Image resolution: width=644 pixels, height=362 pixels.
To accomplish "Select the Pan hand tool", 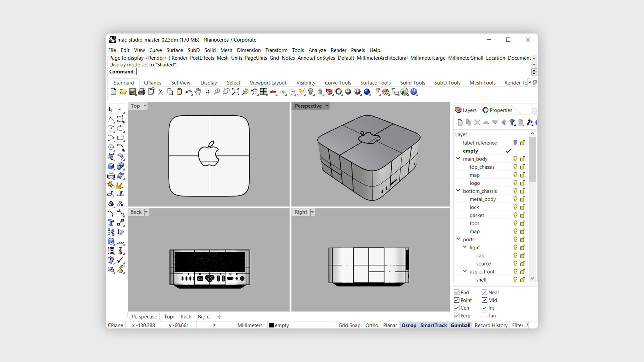I will click(x=198, y=92).
